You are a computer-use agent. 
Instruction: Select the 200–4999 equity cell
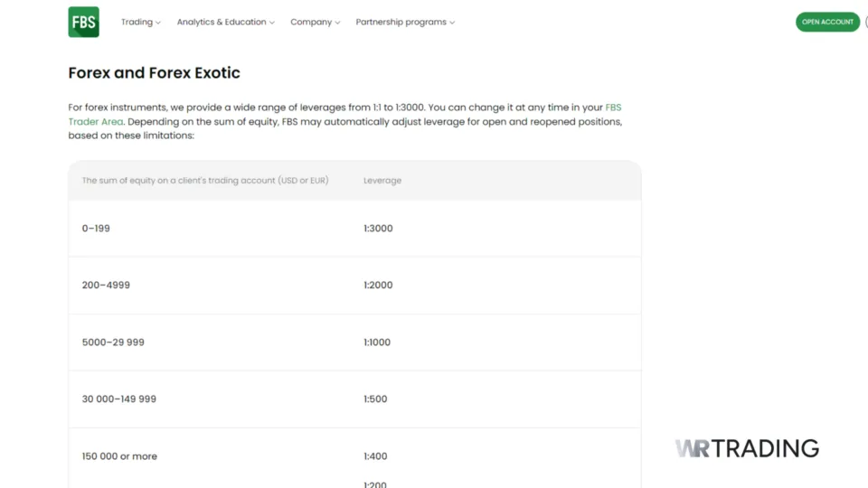point(106,286)
